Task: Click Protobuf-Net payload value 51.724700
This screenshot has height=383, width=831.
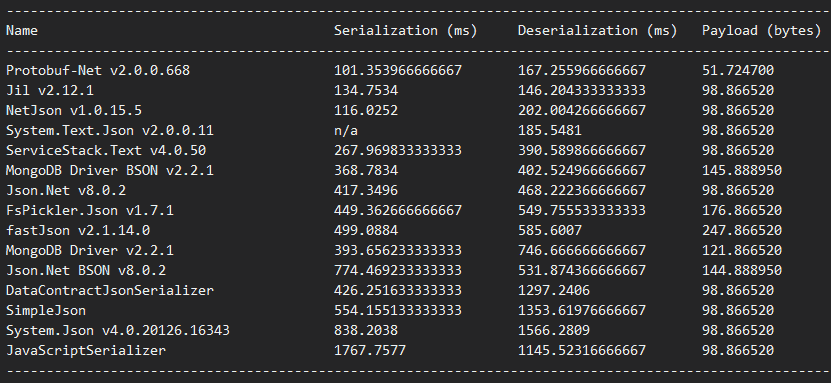Action: click(x=738, y=70)
